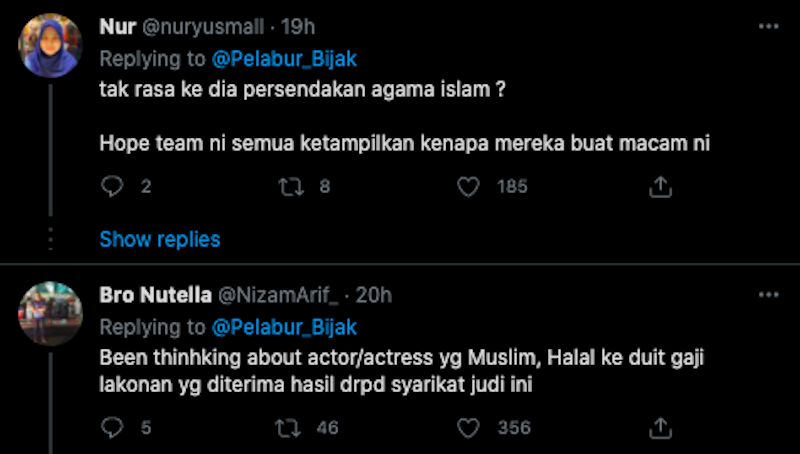The width and height of the screenshot is (800, 454).
Task: Reply to Bro Nutella's tweet
Action: tap(113, 428)
